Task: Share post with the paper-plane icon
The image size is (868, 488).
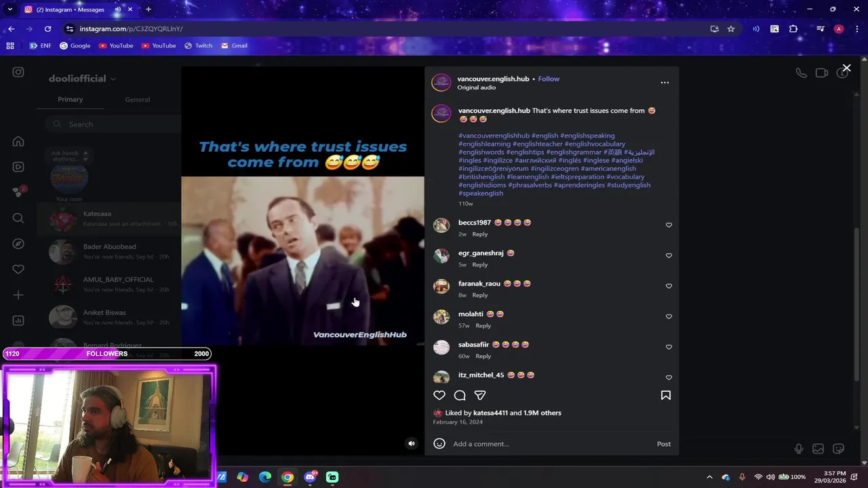Action: coord(480,395)
